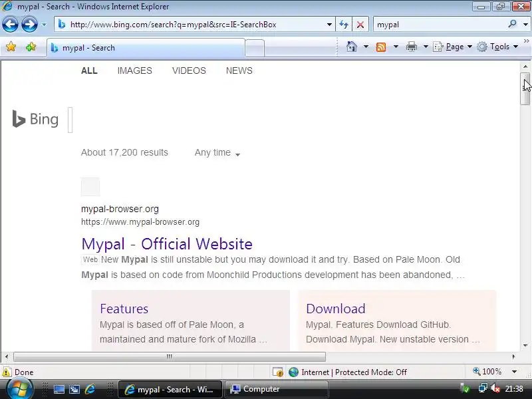Click the horizontal scrollbar thumb
Image resolution: width=532 pixels, height=399 pixels.
pos(170,356)
